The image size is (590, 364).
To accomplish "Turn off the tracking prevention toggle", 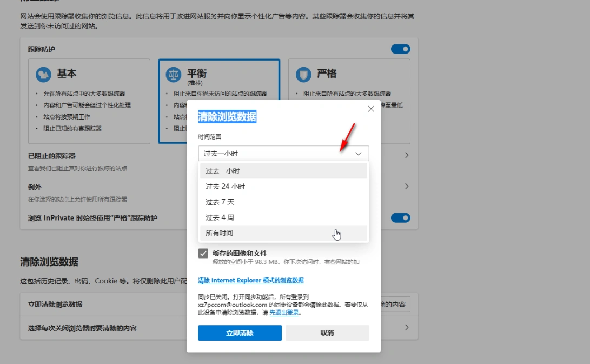I will [400, 49].
